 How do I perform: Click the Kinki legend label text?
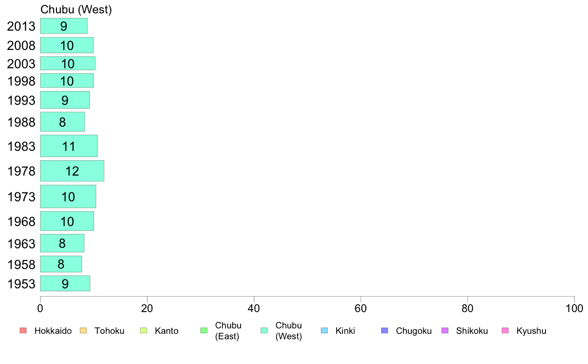345,331
